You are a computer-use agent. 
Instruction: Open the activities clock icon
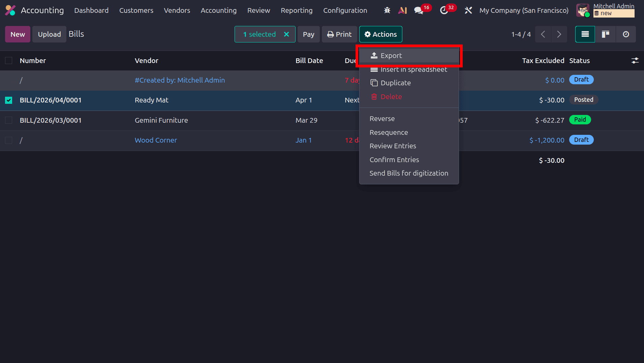click(444, 10)
